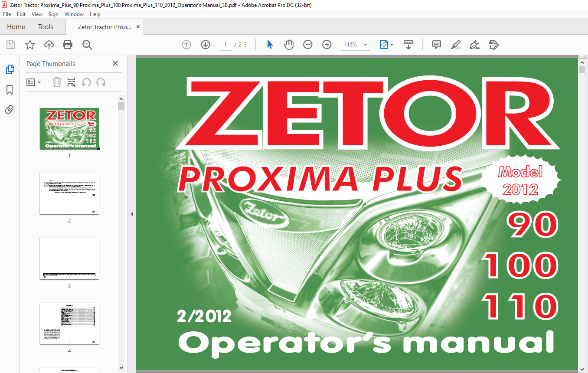Open the find text magnifier tool
Image resolution: width=588 pixels, height=373 pixels.
87,45
